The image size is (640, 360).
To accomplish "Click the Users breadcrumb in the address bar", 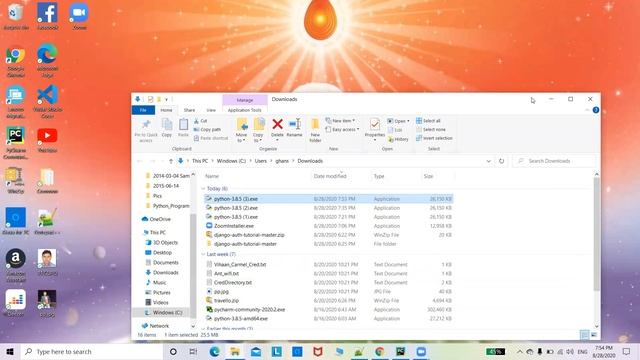I will [261, 161].
